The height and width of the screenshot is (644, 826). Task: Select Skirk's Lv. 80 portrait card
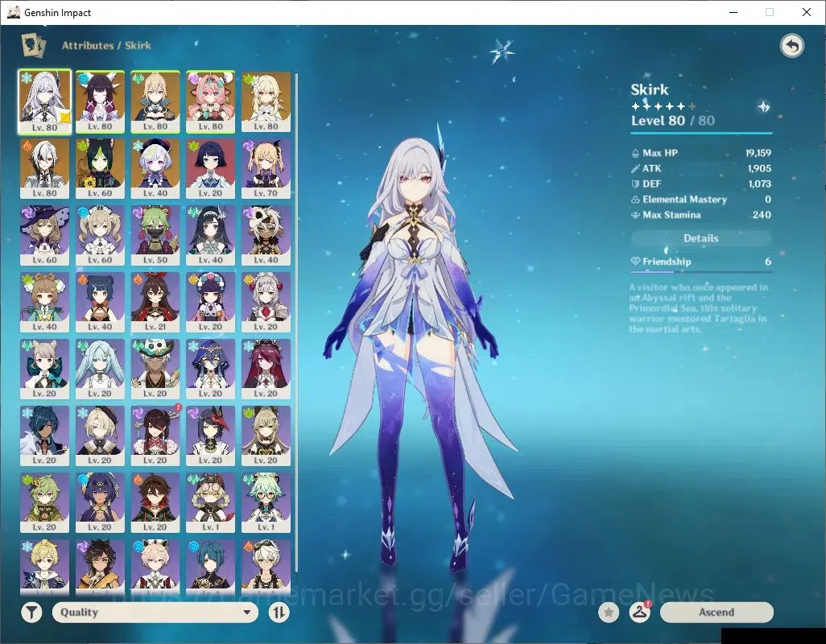[x=45, y=102]
